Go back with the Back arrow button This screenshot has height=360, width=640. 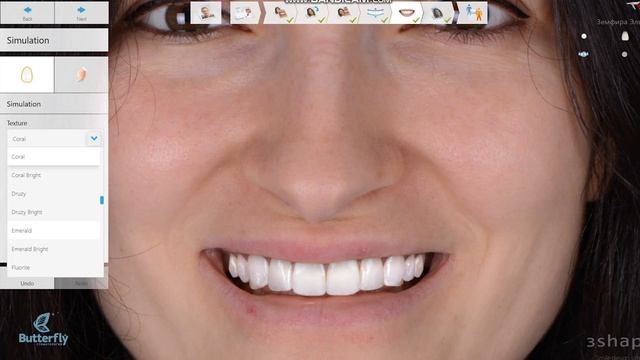point(27,13)
